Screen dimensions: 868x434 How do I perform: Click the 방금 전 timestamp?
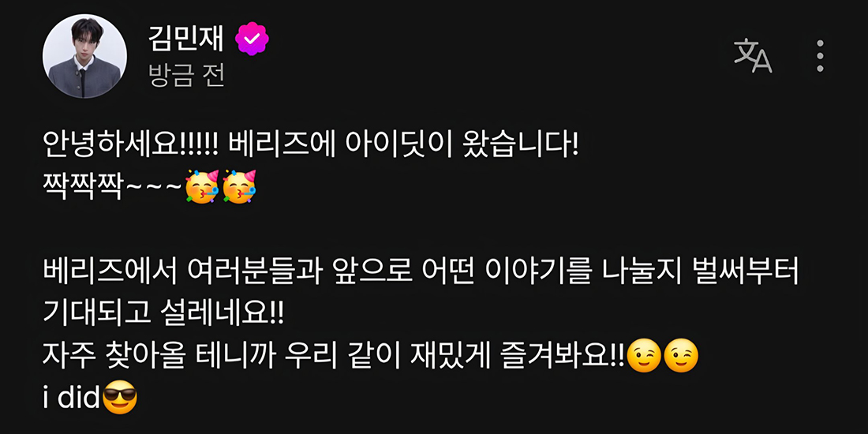click(186, 77)
